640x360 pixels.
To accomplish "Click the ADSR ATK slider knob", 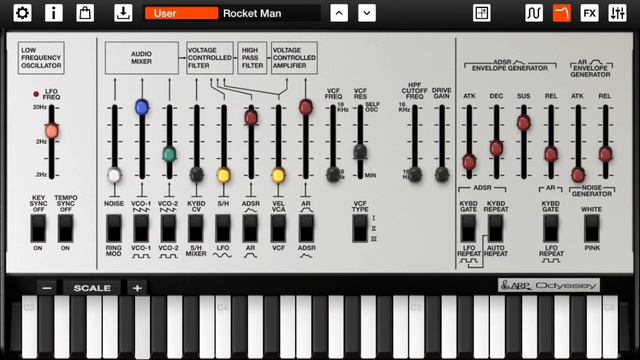I will (x=469, y=162).
